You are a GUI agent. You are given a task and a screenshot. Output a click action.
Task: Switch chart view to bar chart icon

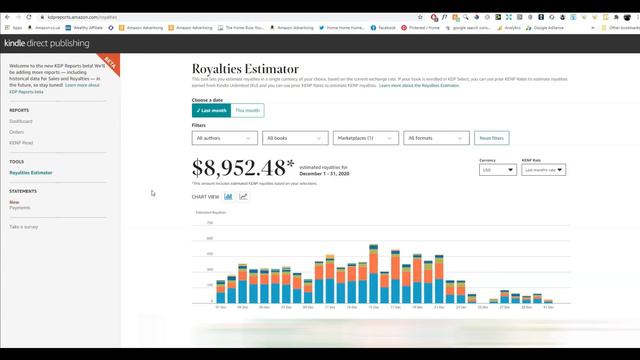point(228,197)
